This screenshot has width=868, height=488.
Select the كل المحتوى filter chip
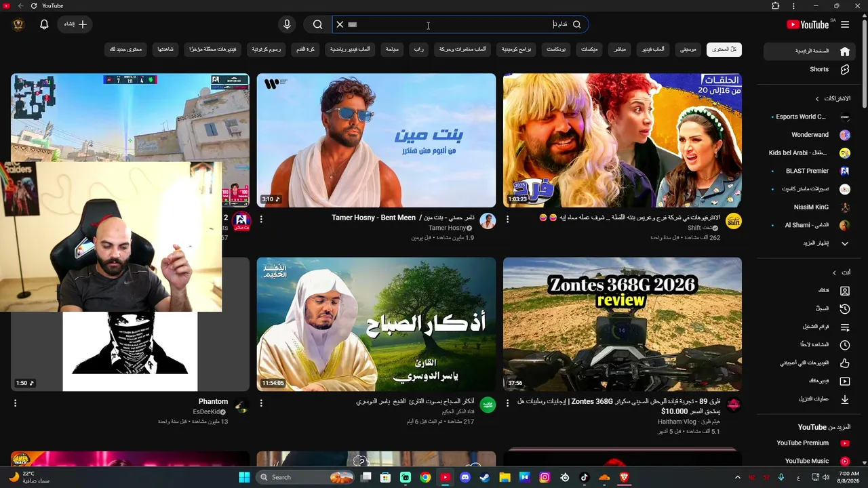(724, 49)
